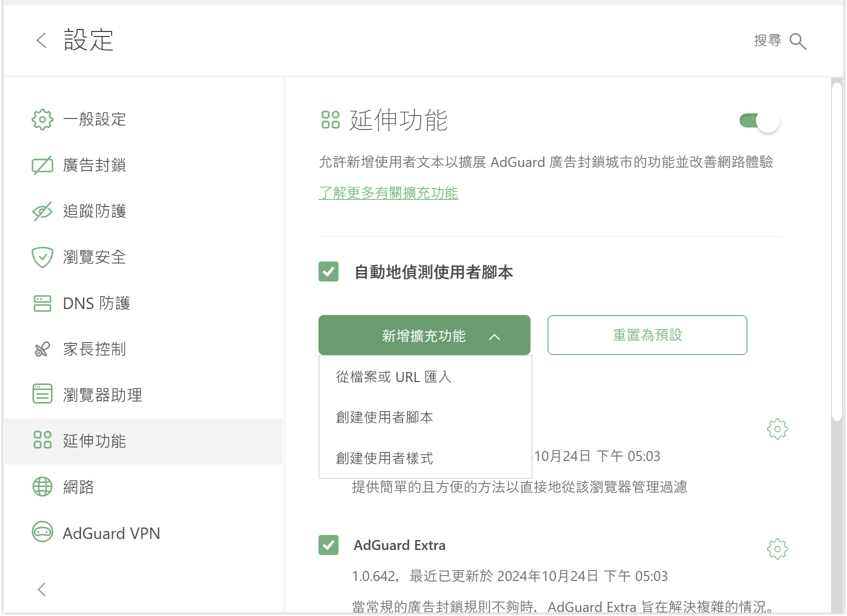This screenshot has width=847, height=616.
Task: Uncheck 自動地偵測使用者腳本 checkbox
Action: pos(328,272)
